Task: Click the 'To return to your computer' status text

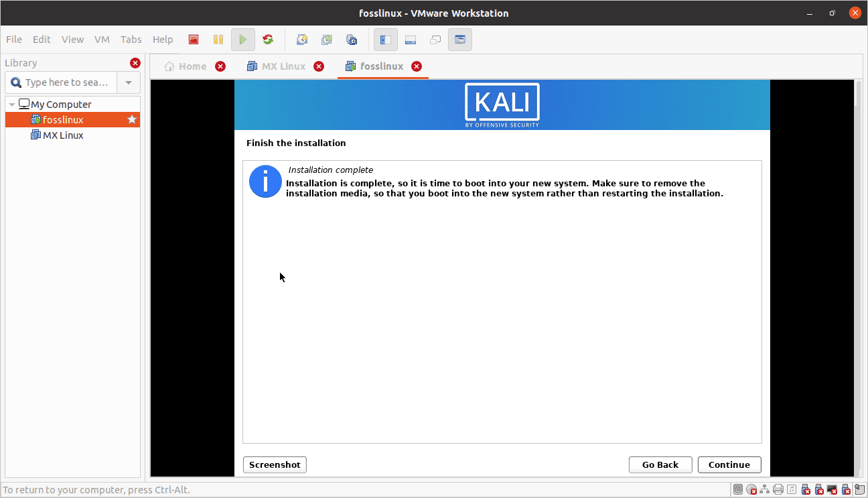Action: coord(96,490)
